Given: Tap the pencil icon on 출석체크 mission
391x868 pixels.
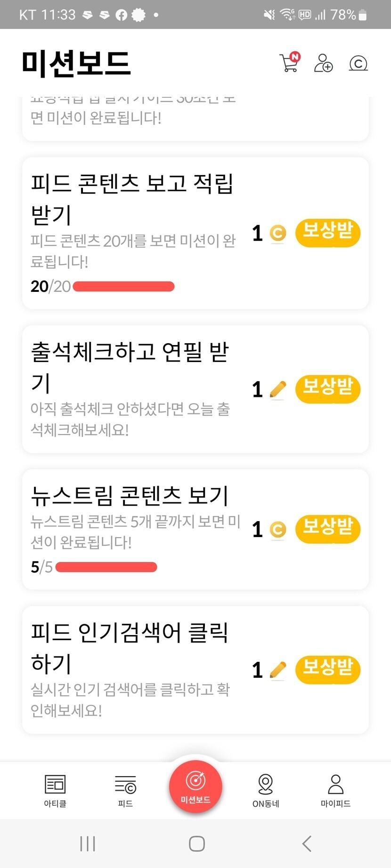Looking at the screenshot, I should pyautogui.click(x=278, y=389).
